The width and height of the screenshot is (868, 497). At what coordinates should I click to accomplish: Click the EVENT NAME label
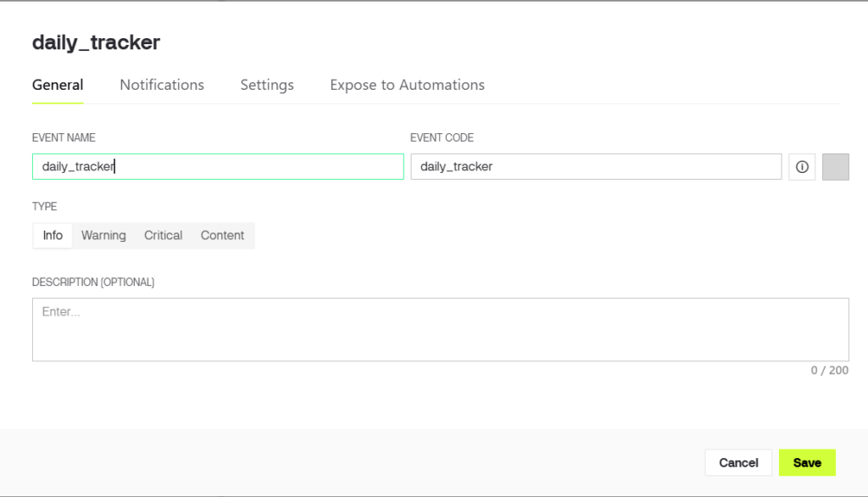(64, 137)
